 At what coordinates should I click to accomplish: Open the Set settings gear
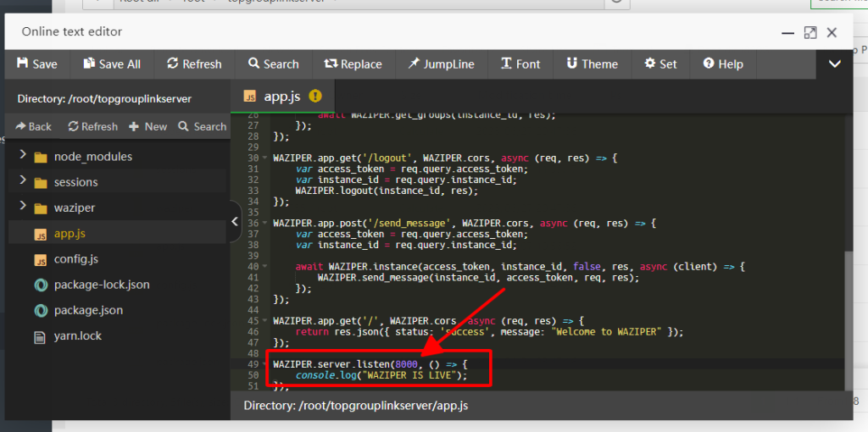[660, 64]
